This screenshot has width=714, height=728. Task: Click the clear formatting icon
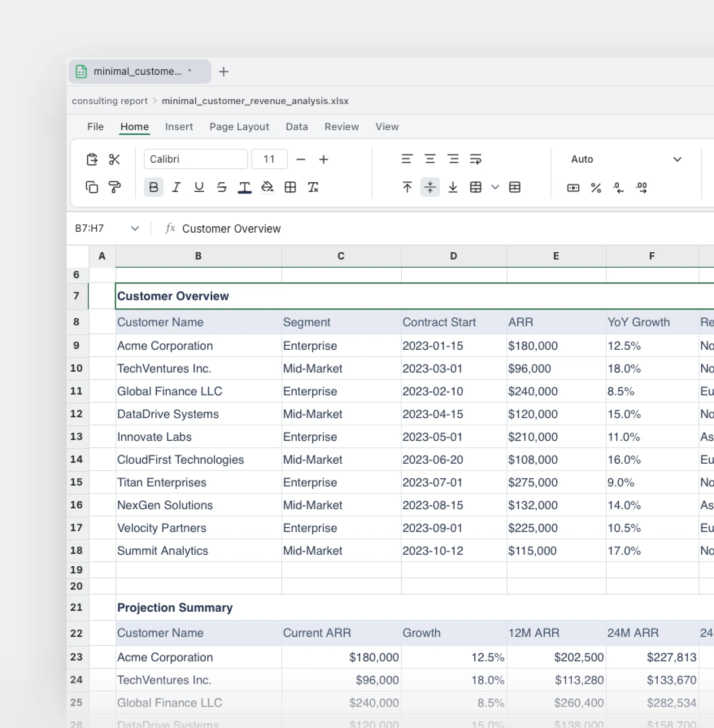click(313, 187)
